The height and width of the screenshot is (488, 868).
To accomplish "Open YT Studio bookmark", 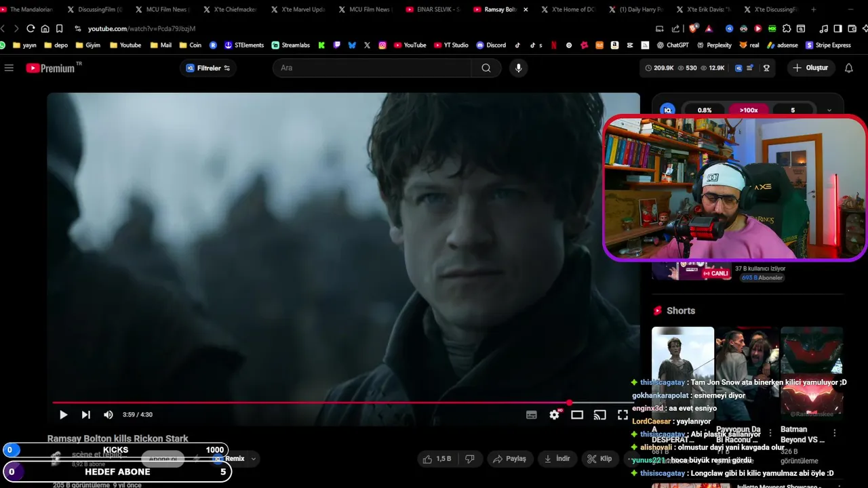I will (x=451, y=45).
